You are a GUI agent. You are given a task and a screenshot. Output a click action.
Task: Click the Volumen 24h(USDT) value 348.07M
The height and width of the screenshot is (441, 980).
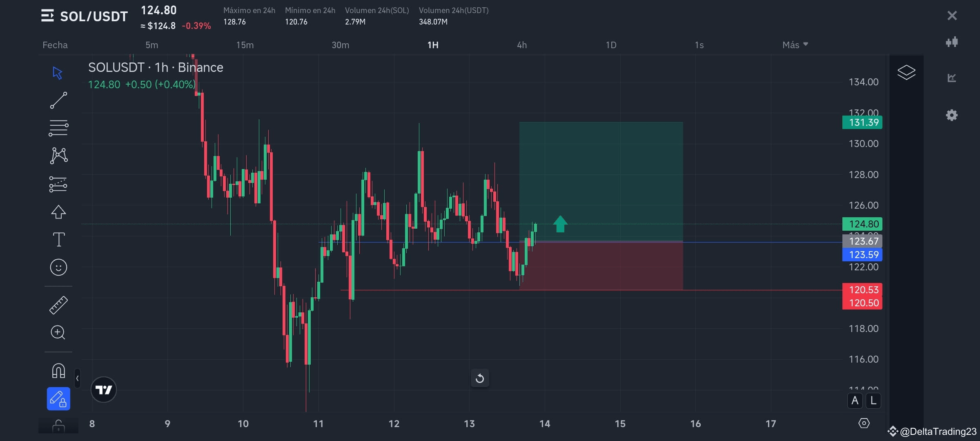tap(433, 22)
